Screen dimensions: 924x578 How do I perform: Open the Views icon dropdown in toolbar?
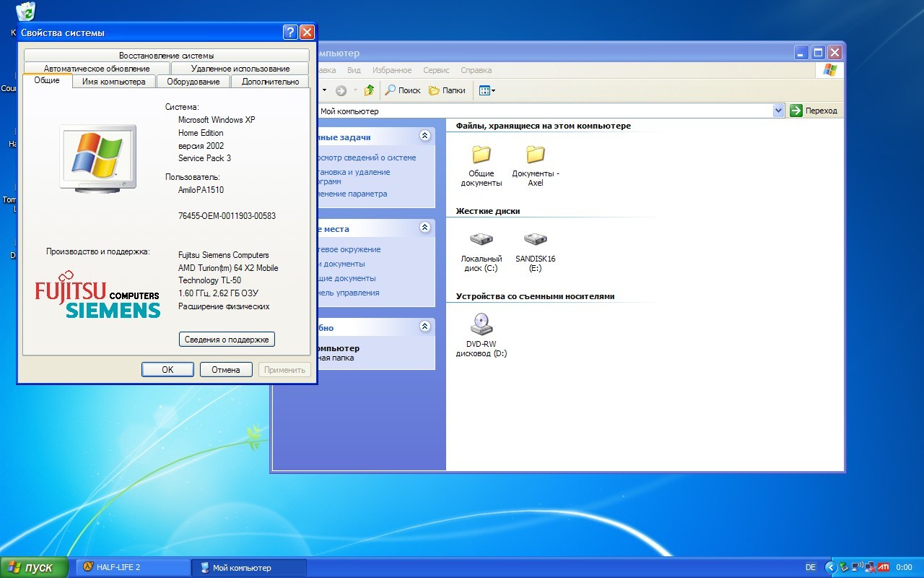487,90
